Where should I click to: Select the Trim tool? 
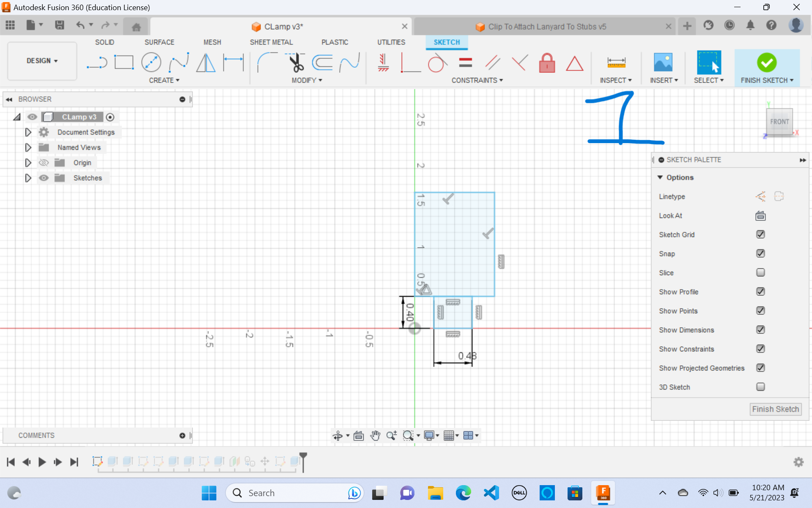[296, 62]
